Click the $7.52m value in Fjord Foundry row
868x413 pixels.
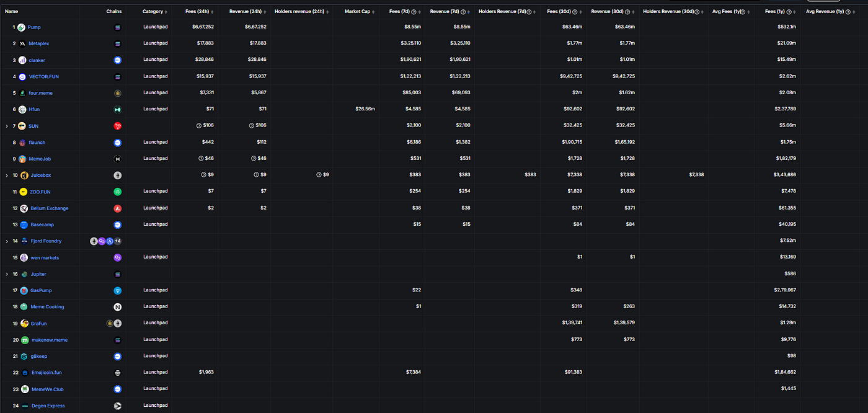[788, 241]
